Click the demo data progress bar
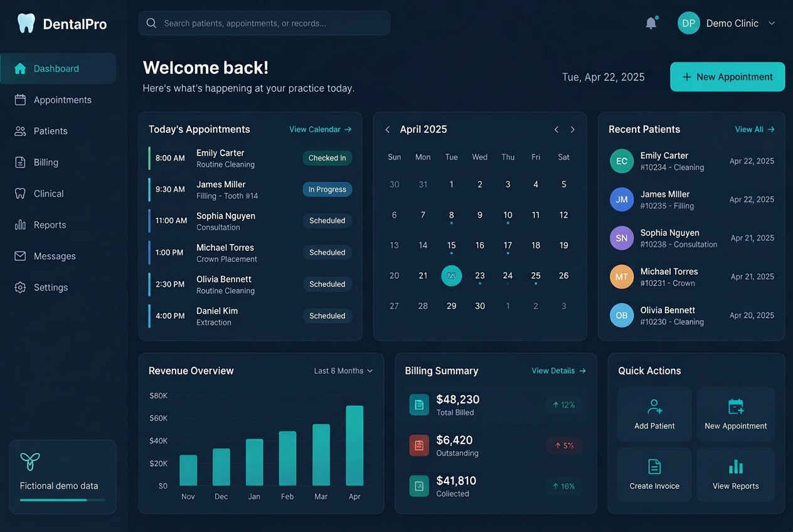793x532 pixels. pyautogui.click(x=62, y=500)
